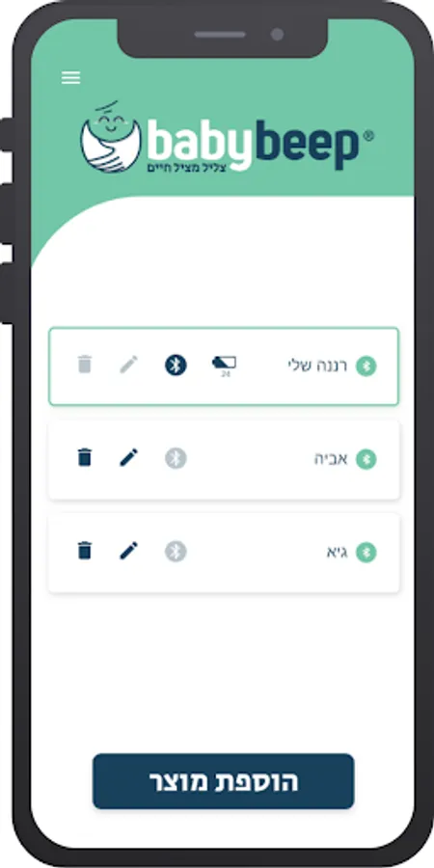Tap the הוספת מוצר button
This screenshot has width=434, height=868.
[223, 781]
